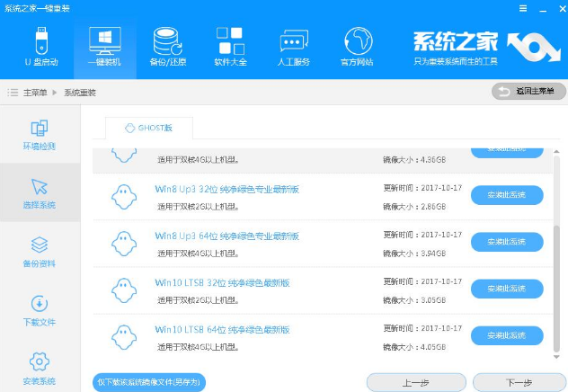Screen dimensions: 568x392
Task: Open Win10 LTSB 64位 纯净绿色最新版 title
Action: (x=222, y=330)
